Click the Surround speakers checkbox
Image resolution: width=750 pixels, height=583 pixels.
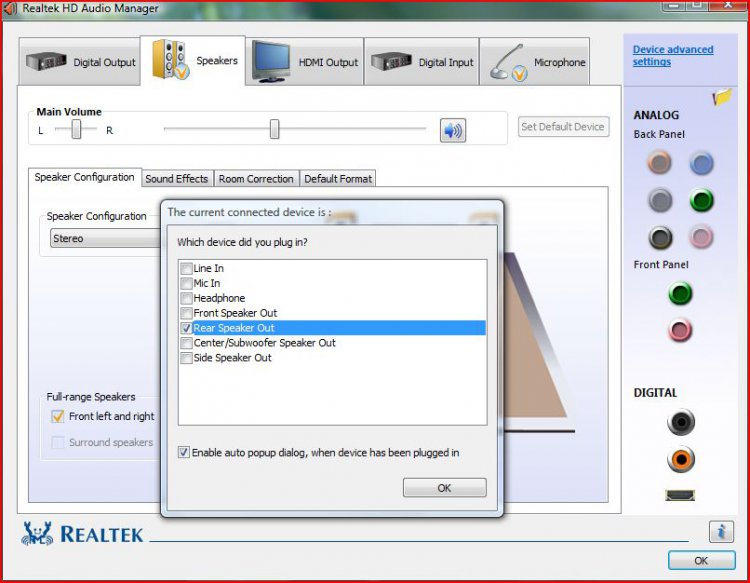[58, 442]
